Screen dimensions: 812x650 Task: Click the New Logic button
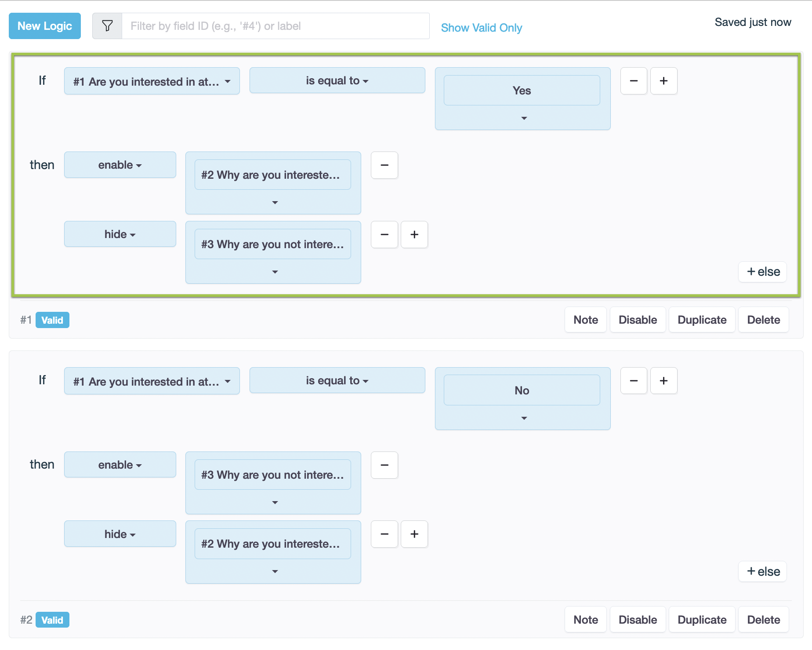(x=45, y=26)
